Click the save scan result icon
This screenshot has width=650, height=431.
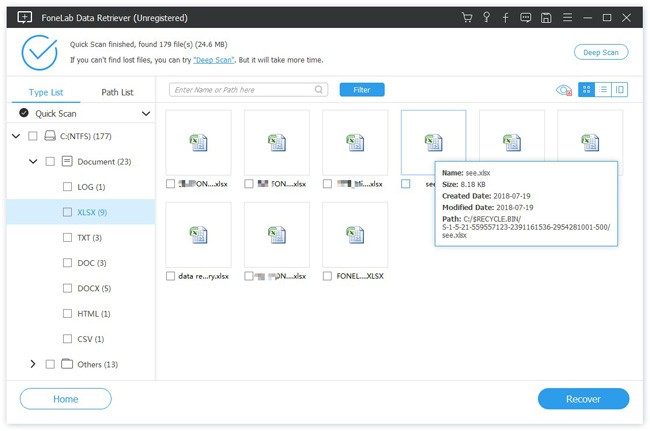click(x=546, y=18)
